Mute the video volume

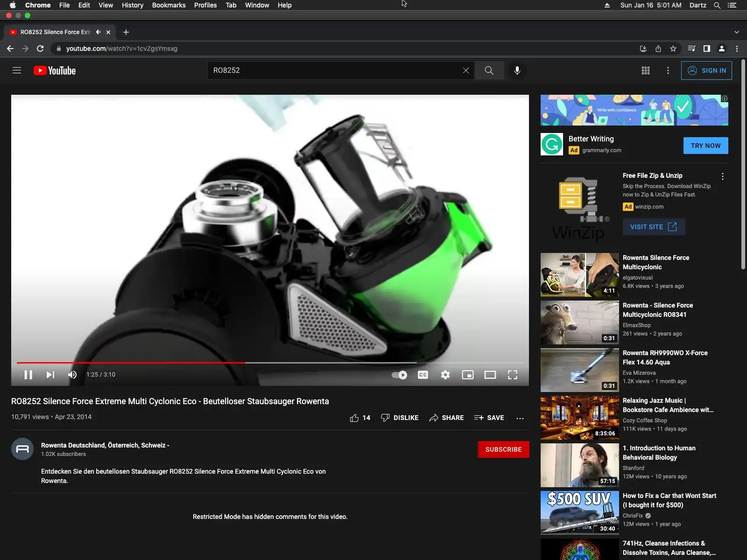[72, 375]
